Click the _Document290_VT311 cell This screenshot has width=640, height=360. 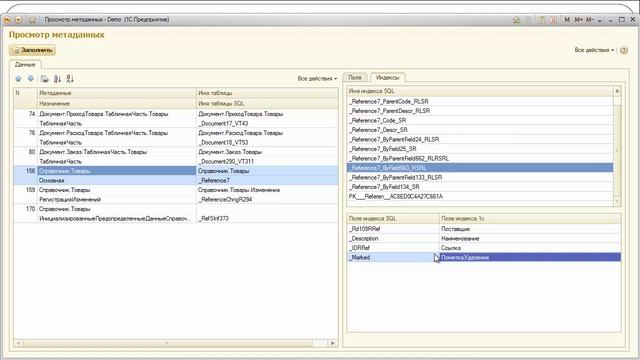pyautogui.click(x=267, y=162)
